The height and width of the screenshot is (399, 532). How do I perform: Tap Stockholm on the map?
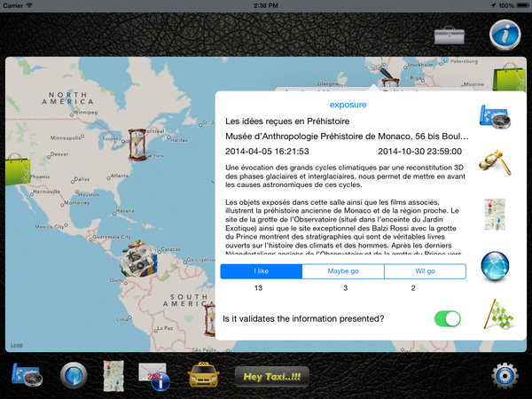pyautogui.click(x=419, y=65)
